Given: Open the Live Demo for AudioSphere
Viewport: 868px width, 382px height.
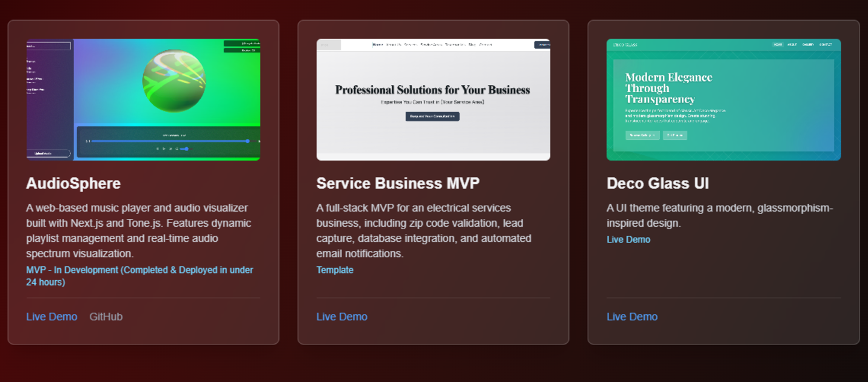Looking at the screenshot, I should (x=51, y=316).
